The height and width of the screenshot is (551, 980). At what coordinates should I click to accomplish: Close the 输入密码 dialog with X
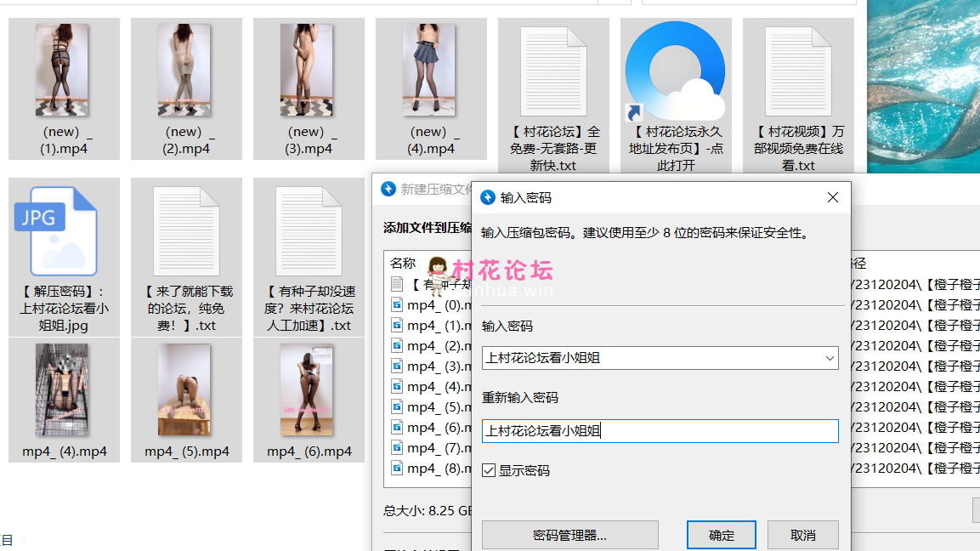coord(832,197)
